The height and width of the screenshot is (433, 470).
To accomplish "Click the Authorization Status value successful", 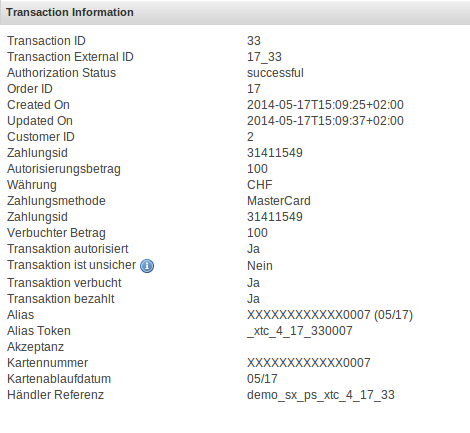I will point(275,73).
